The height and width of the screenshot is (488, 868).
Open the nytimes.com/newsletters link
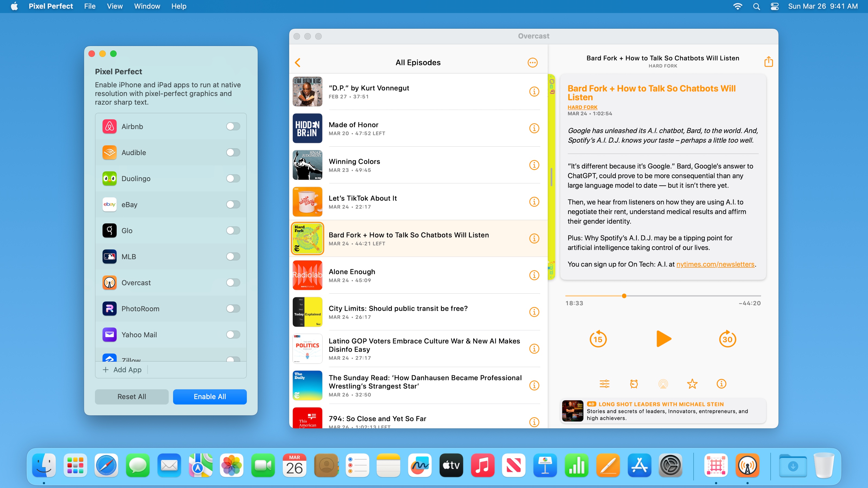point(715,264)
